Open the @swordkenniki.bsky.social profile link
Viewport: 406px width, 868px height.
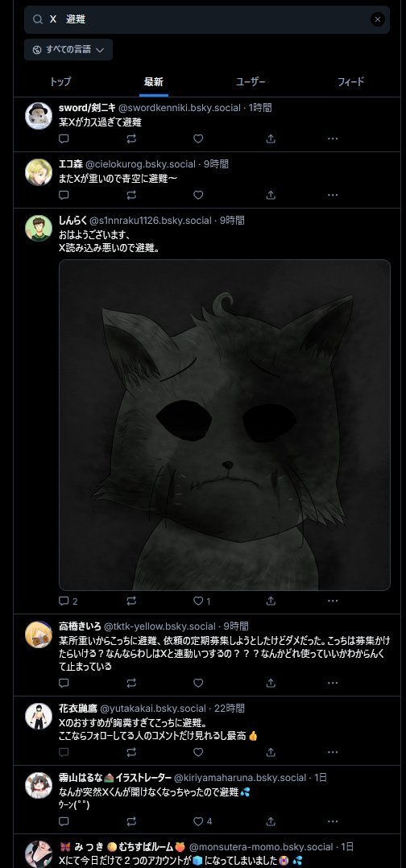[180, 108]
